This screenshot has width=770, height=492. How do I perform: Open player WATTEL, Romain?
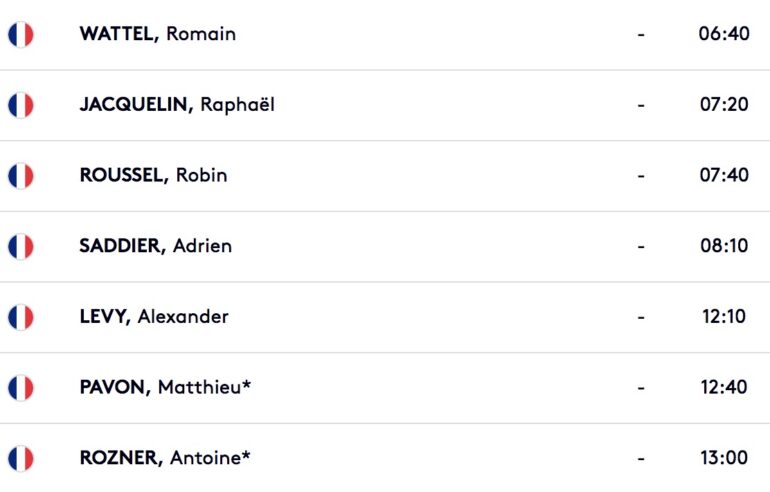point(157,34)
